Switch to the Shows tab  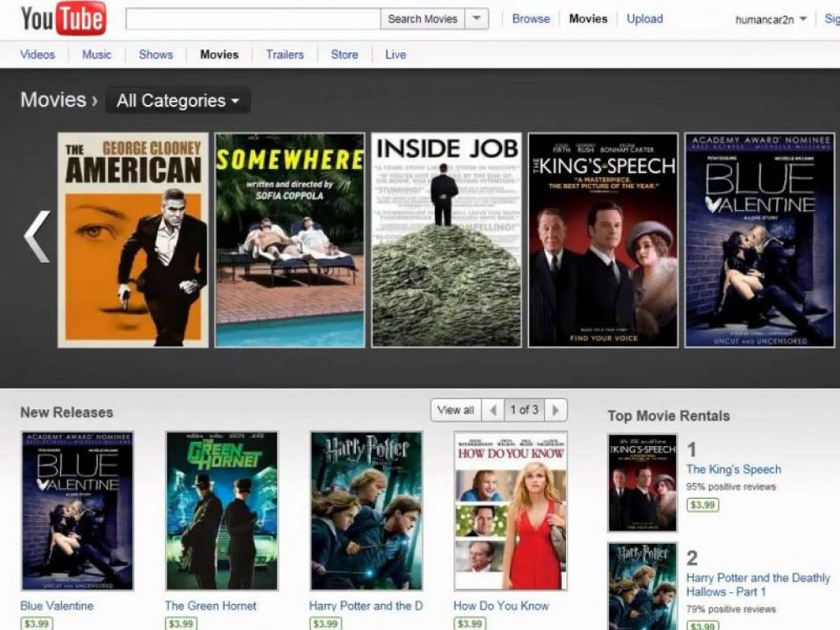(156, 55)
